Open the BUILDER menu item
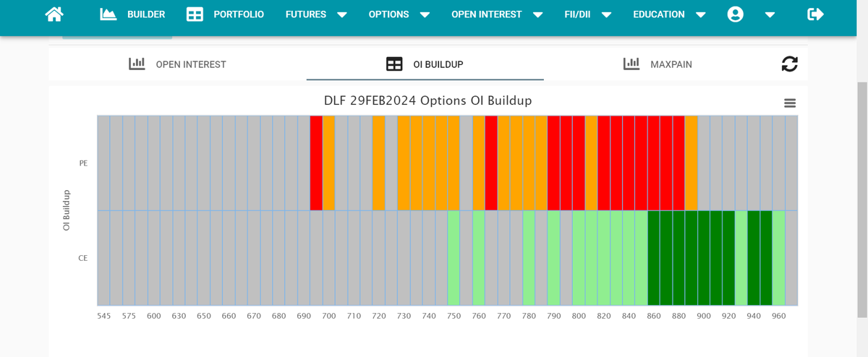Screen dimensions: 868x357 click(146, 14)
